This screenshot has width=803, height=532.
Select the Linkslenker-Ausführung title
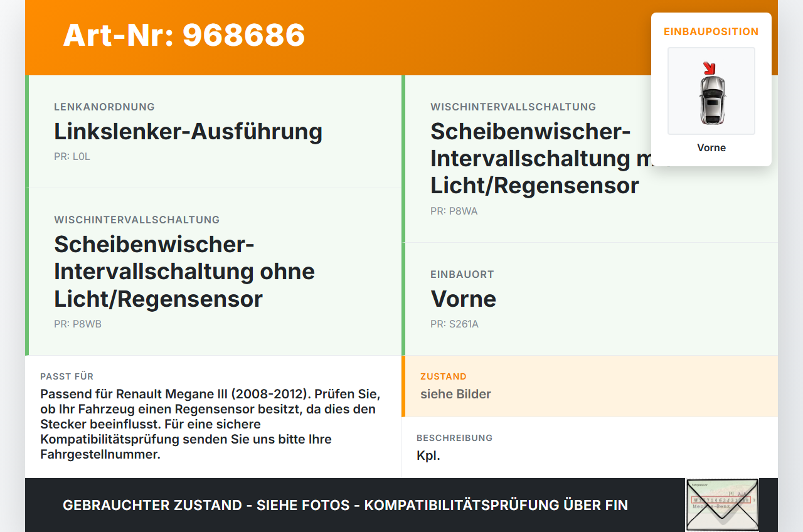click(x=188, y=132)
